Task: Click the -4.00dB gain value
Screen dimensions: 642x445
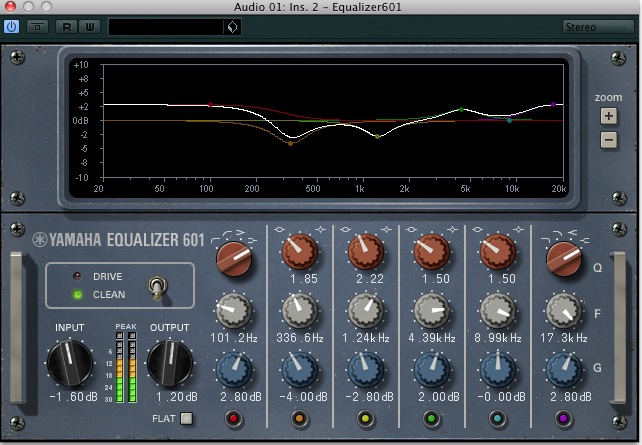Action: point(303,397)
